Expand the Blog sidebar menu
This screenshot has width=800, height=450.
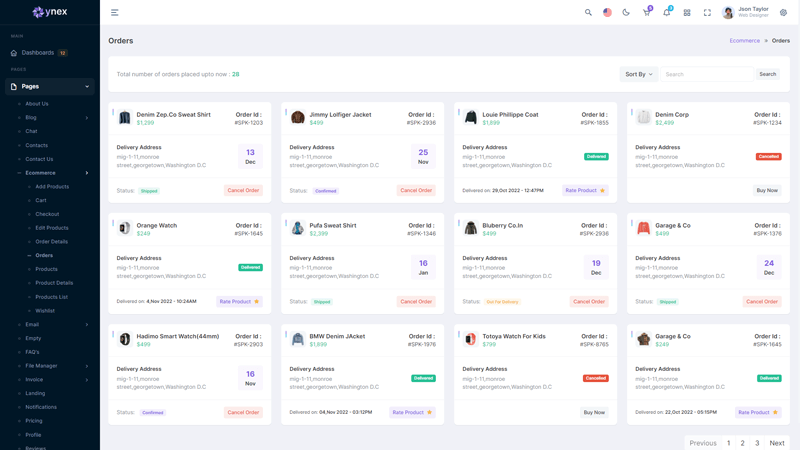[x=52, y=118]
